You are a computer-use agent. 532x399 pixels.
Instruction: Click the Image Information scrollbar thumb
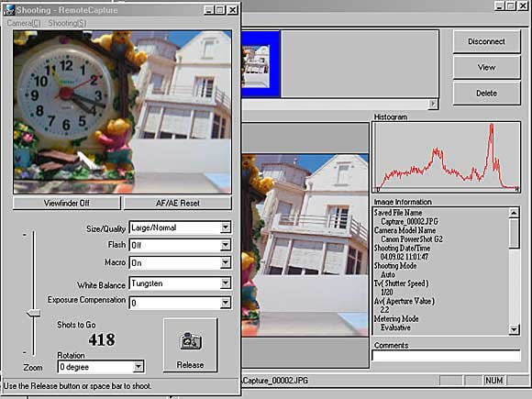(x=514, y=233)
